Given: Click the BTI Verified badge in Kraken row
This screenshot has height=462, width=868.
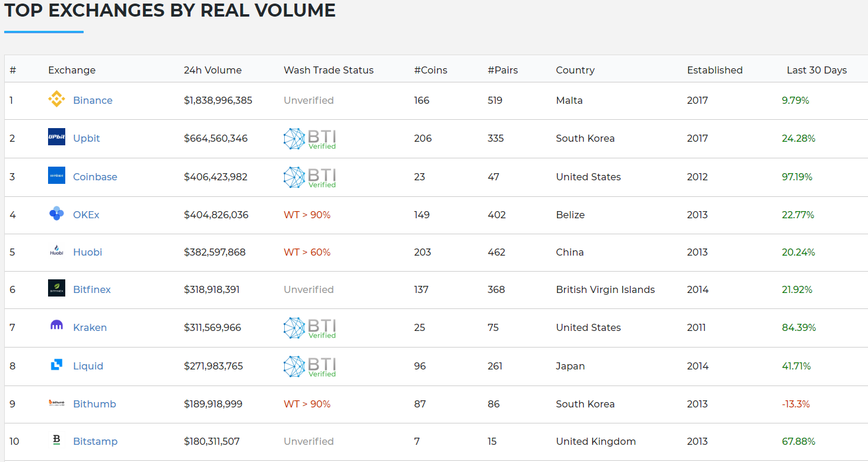Looking at the screenshot, I should pyautogui.click(x=310, y=328).
